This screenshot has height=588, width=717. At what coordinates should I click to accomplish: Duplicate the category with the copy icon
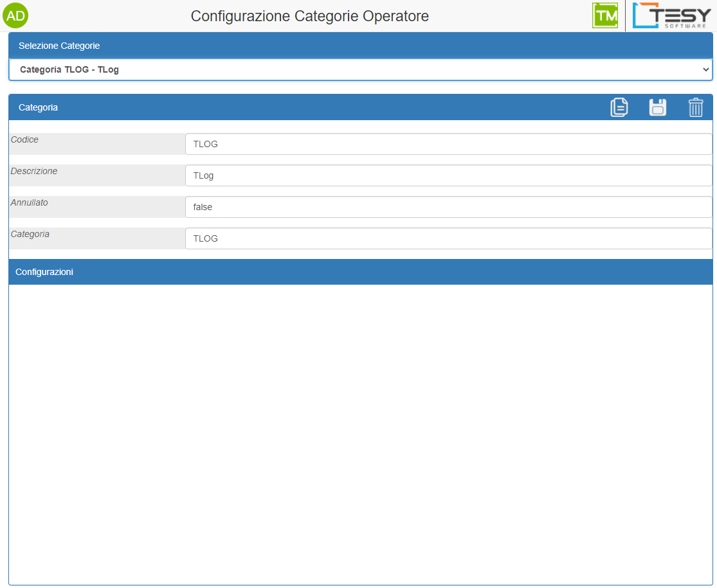[619, 107]
